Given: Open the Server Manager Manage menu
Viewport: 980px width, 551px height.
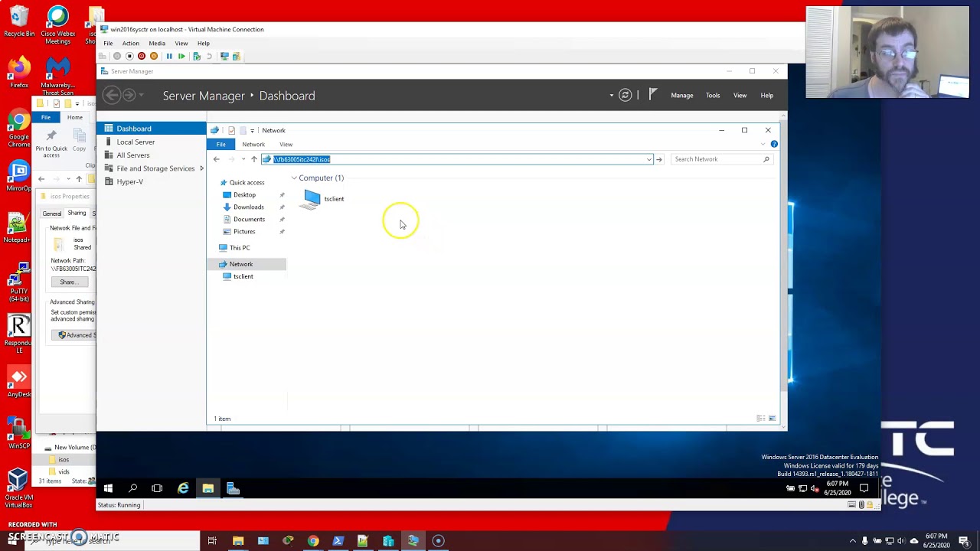Looking at the screenshot, I should pyautogui.click(x=681, y=96).
